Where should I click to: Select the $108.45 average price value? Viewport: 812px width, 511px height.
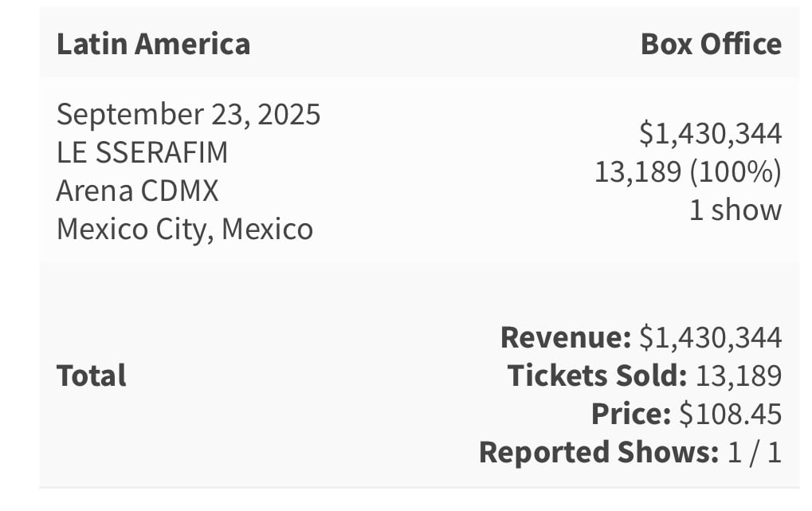tap(730, 414)
